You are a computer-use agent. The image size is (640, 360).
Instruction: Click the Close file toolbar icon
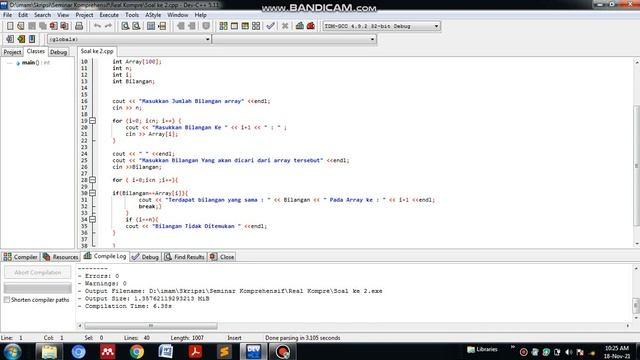point(53,26)
